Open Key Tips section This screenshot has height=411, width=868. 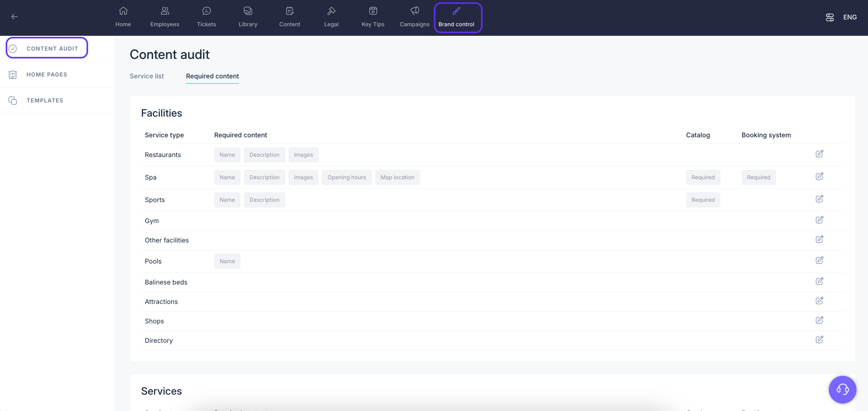(373, 17)
